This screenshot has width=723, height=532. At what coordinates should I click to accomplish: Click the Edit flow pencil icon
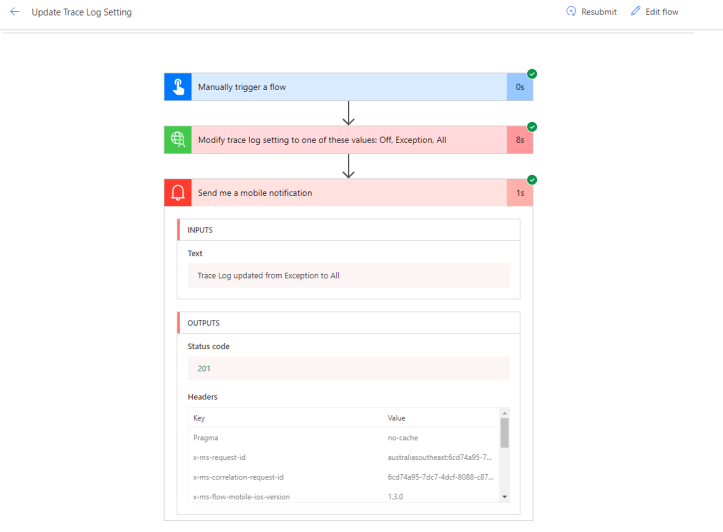[636, 11]
